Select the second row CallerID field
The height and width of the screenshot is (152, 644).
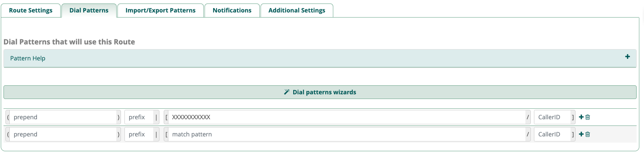[552, 134]
